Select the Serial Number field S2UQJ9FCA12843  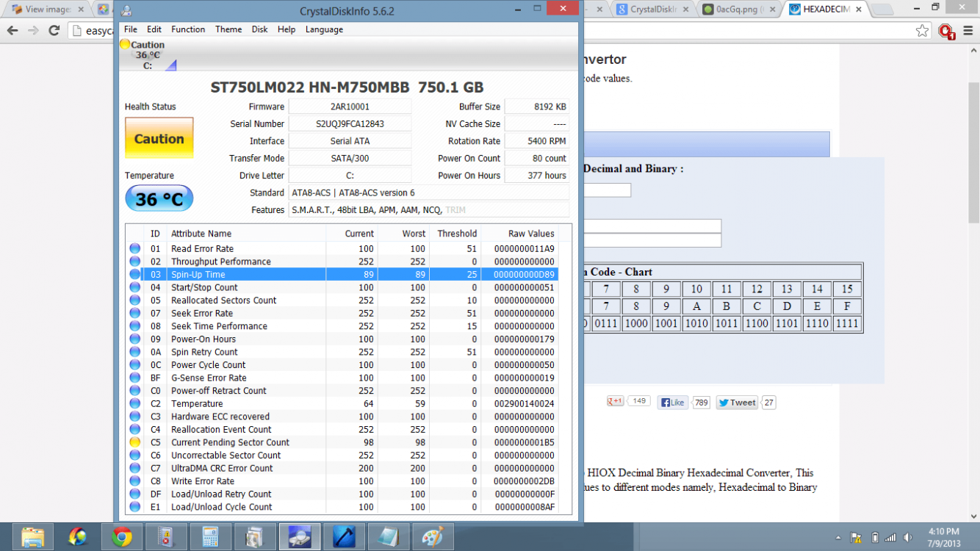tap(350, 124)
